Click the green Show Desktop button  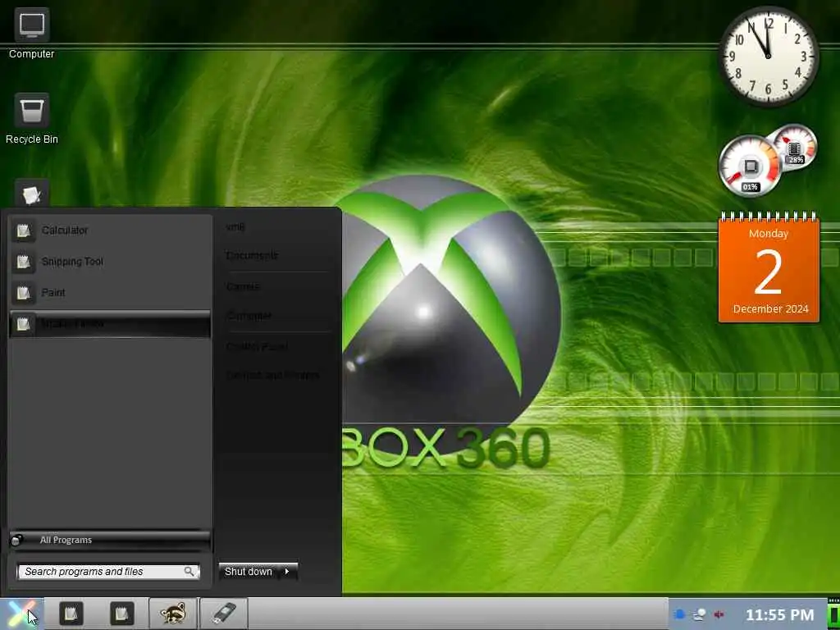[834, 614]
